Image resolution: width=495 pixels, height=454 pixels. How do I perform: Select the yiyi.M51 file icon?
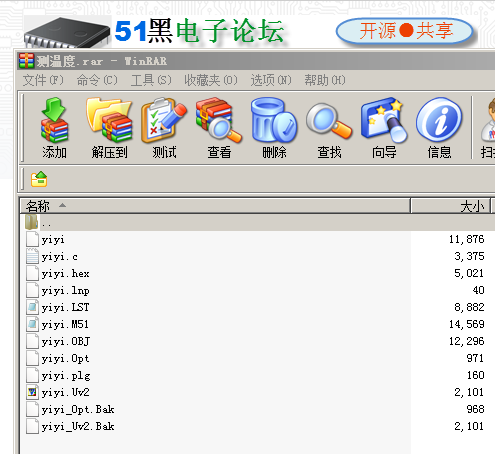click(32, 324)
